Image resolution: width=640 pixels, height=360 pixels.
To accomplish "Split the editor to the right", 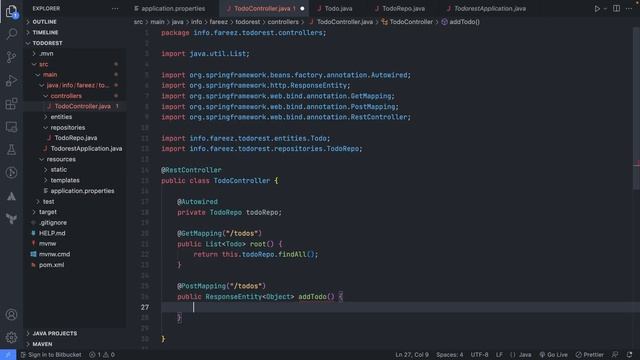I will point(616,9).
